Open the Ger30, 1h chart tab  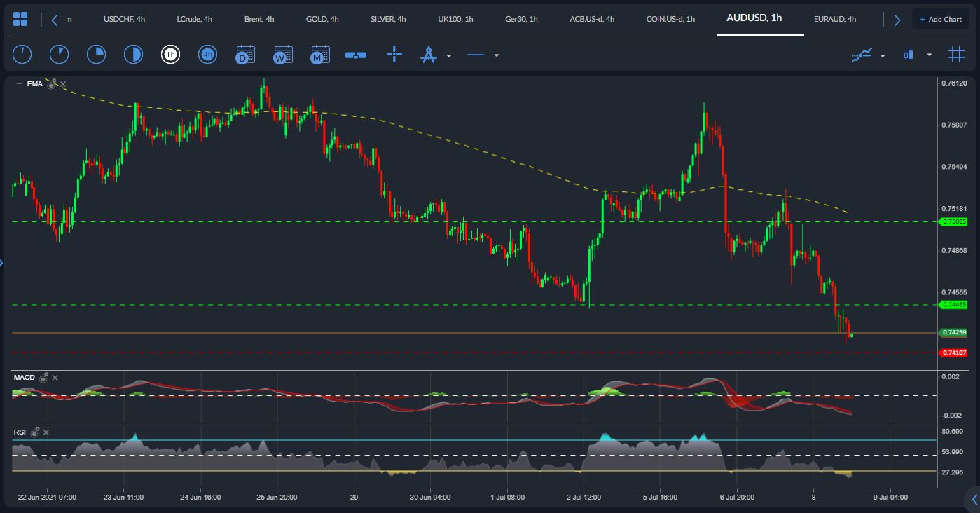[521, 19]
